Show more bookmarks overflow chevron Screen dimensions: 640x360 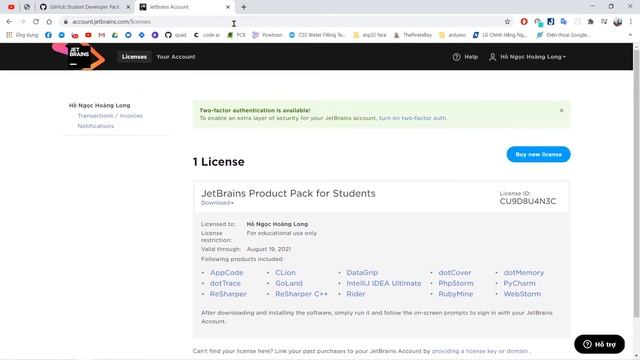630,35
